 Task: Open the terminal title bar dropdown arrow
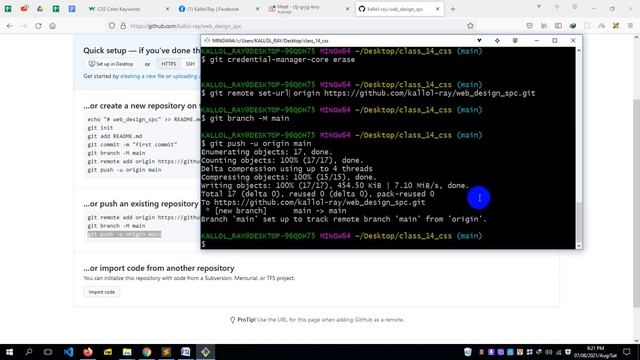click(479, 40)
